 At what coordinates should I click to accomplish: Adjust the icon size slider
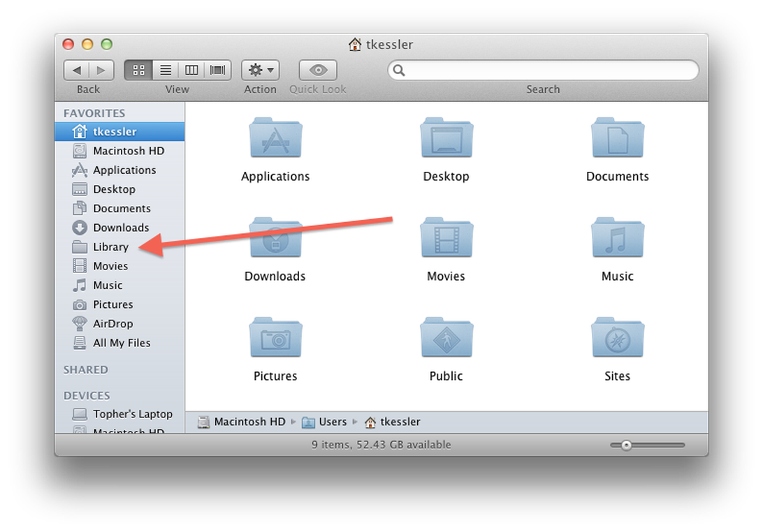pyautogui.click(x=626, y=445)
